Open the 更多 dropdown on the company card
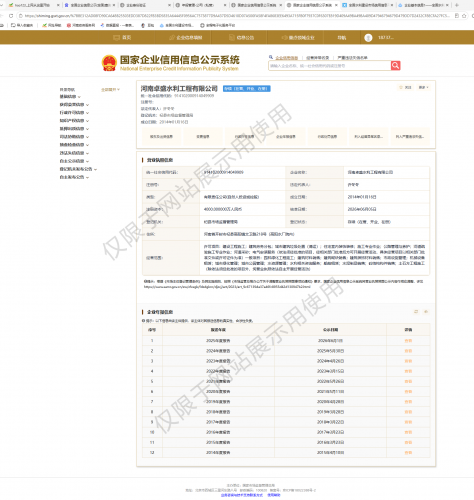The image size is (474, 500). 424,87
